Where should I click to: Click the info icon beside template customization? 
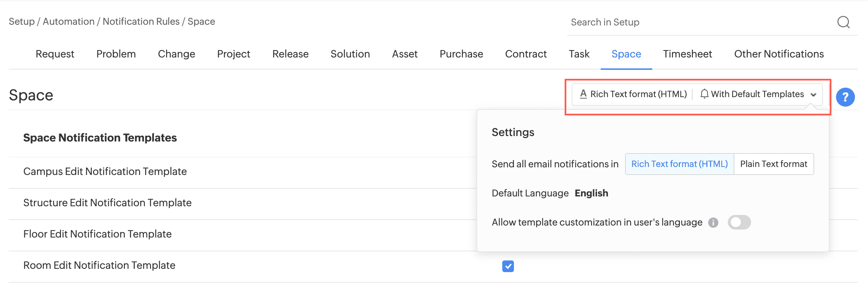713,223
